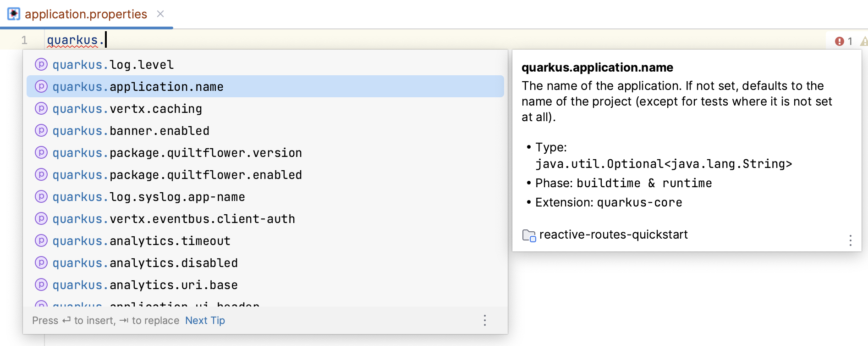Image resolution: width=868 pixels, height=346 pixels.
Task: Close the application.properties tab
Action: coord(160,14)
